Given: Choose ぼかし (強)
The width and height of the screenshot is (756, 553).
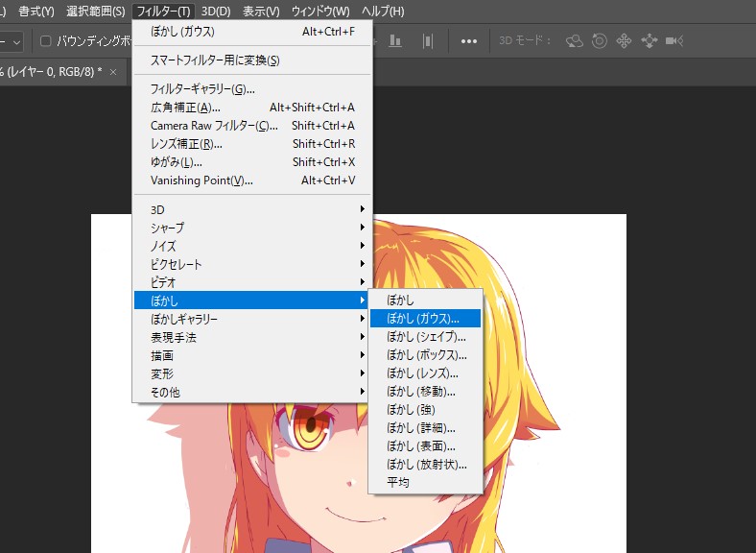Looking at the screenshot, I should tap(425, 410).
